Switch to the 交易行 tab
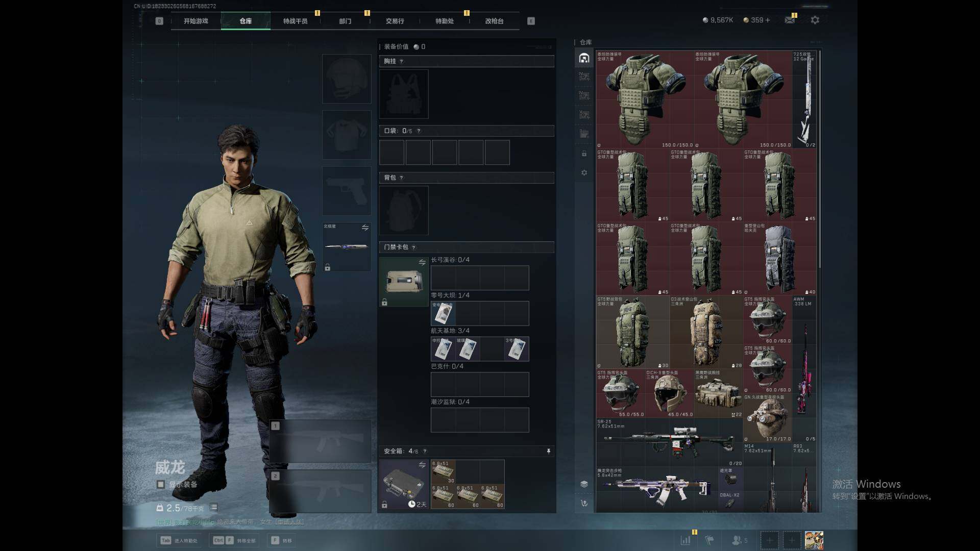The width and height of the screenshot is (980, 551). click(395, 21)
